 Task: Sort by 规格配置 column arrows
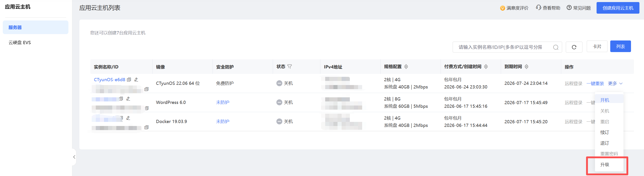click(x=406, y=67)
